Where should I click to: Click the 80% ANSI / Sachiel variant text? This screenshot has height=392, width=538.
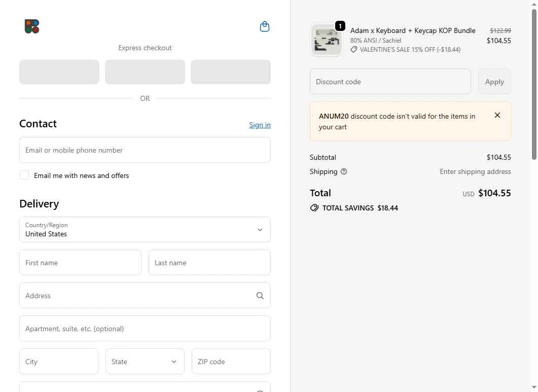coord(376,41)
